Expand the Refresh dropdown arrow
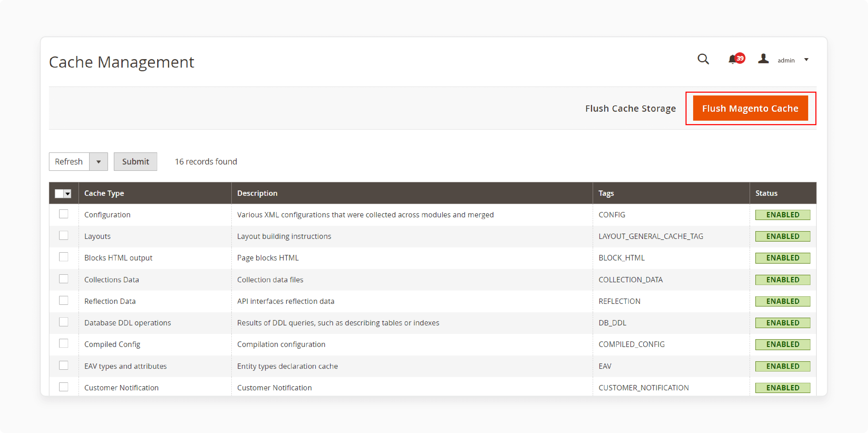 click(99, 161)
